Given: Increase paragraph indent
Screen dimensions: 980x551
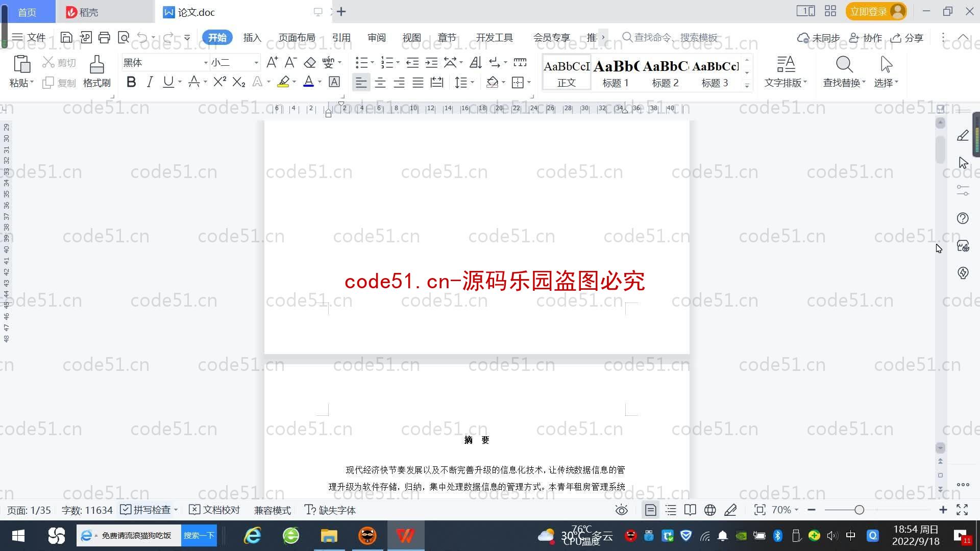Looking at the screenshot, I should [431, 62].
